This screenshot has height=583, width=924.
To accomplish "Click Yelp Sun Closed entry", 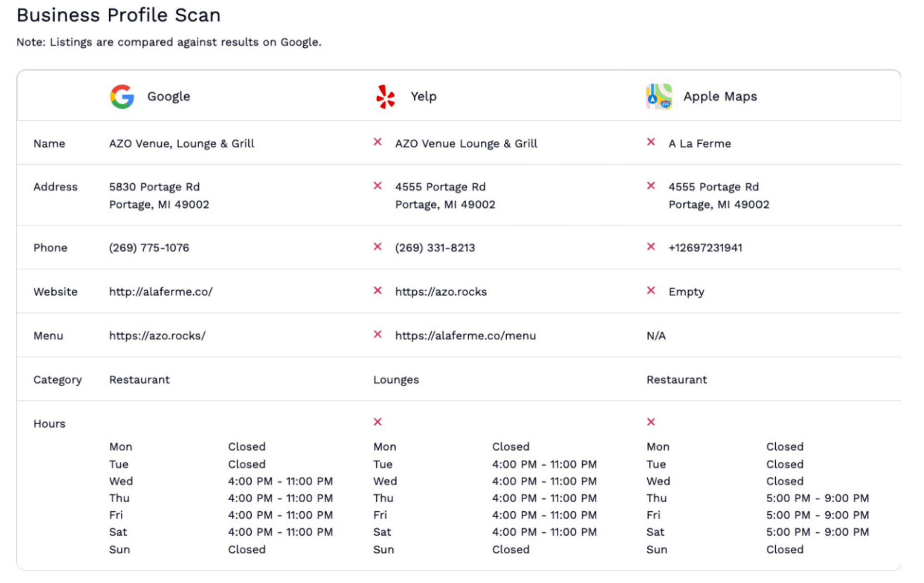I will (x=511, y=549).
